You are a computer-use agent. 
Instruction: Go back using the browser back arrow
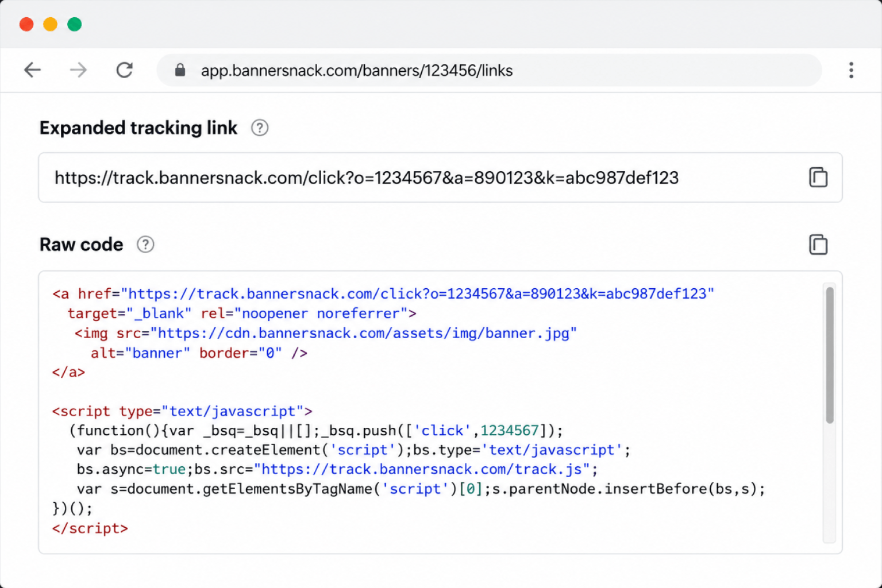tap(32, 70)
